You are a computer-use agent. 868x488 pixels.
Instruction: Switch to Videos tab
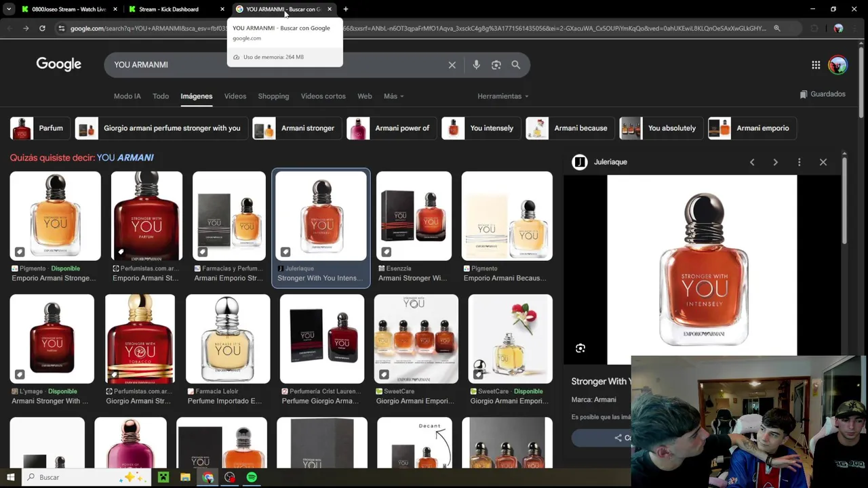(235, 96)
